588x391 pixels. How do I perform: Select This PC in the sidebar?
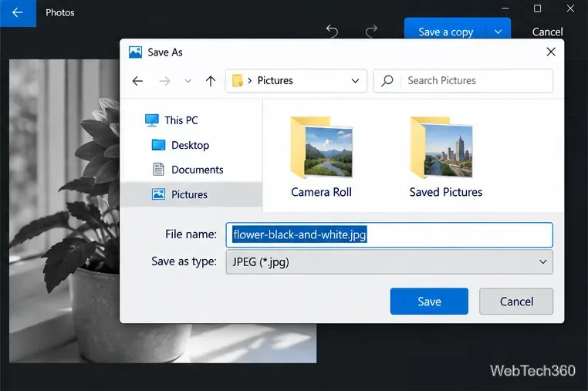(181, 120)
